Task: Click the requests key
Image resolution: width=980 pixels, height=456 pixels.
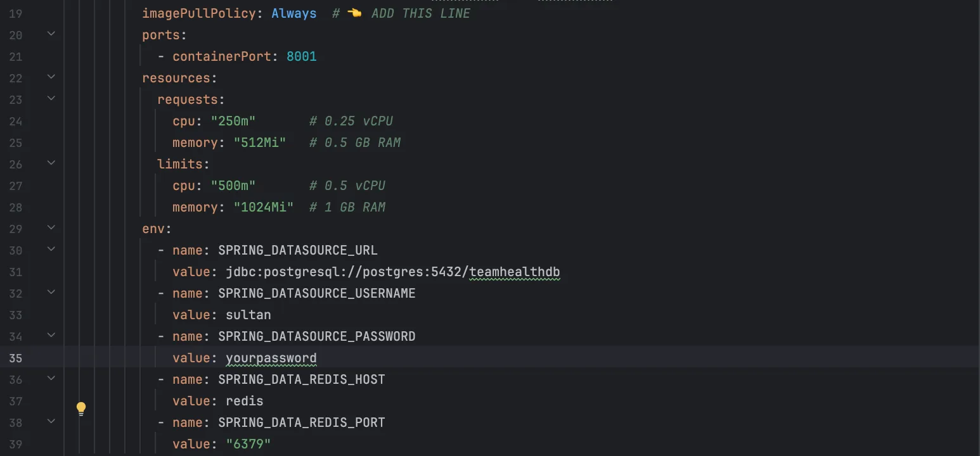Action: coord(188,99)
